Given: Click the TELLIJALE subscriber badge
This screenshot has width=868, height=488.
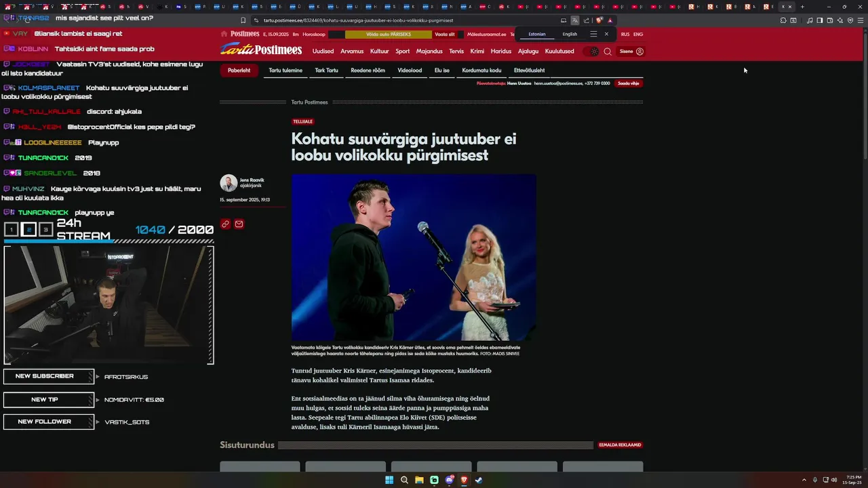Looking at the screenshot, I should pyautogui.click(x=303, y=122).
